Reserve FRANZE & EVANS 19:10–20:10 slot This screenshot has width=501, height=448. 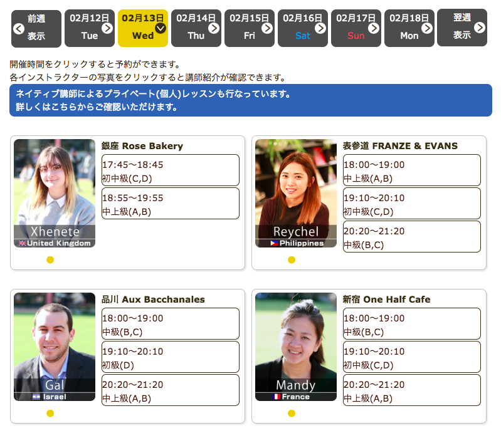411,204
